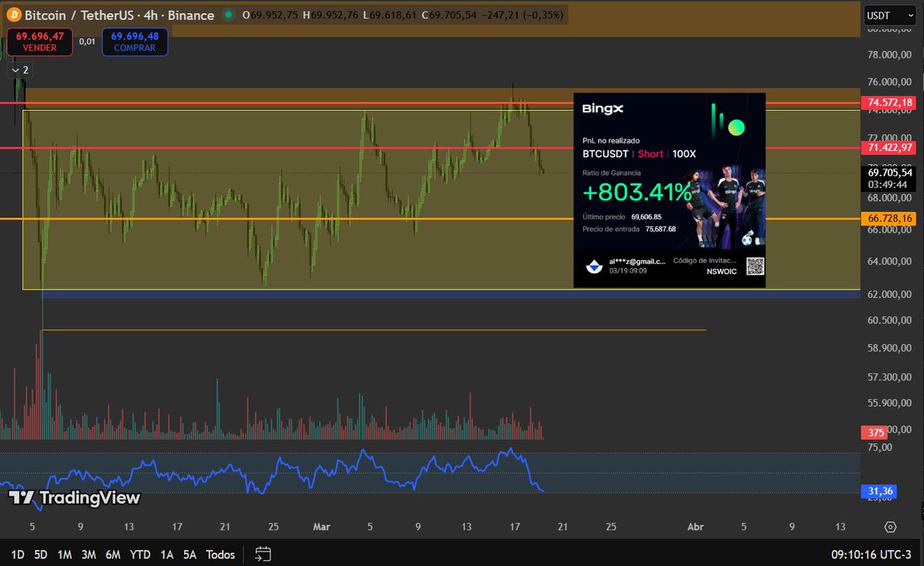
Task: Select the 5D time range
Action: tap(40, 554)
